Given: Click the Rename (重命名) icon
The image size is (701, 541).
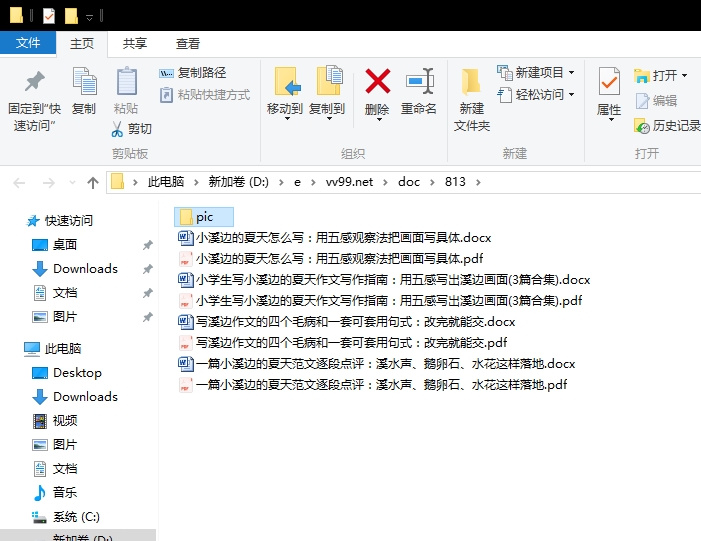Looking at the screenshot, I should (x=420, y=81).
